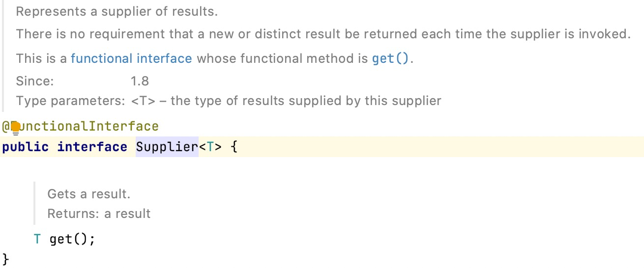Click the yellow intention lightbulb icon
The image size is (644, 268).
pos(15,128)
